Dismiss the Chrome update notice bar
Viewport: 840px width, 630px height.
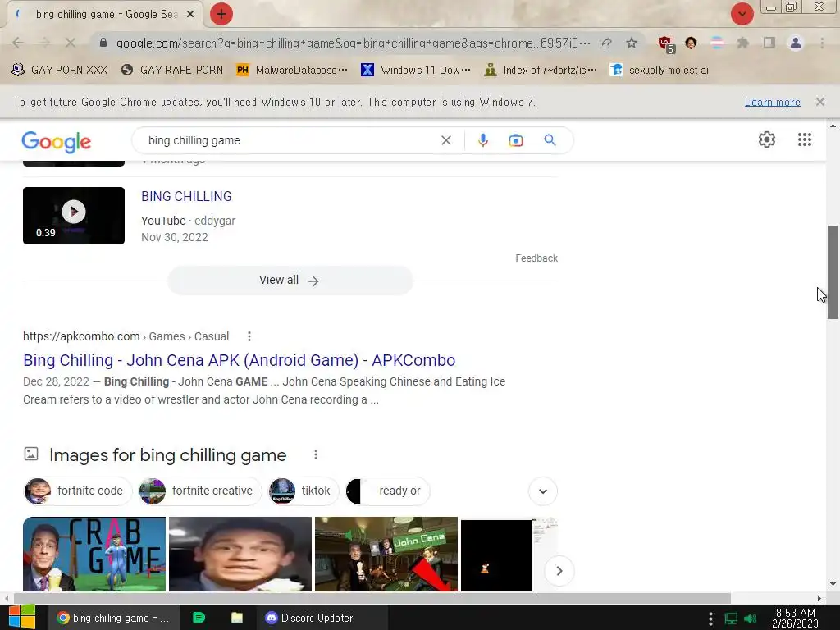coord(820,101)
